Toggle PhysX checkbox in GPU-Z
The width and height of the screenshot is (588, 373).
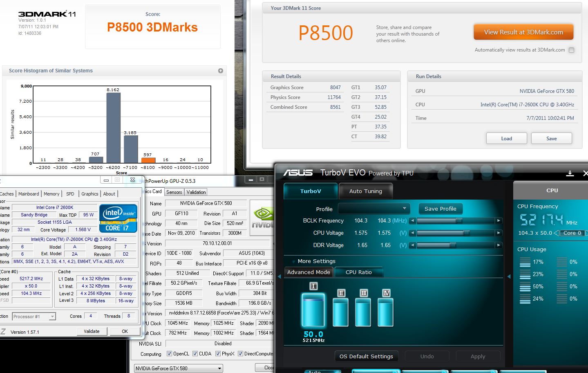[x=218, y=354]
